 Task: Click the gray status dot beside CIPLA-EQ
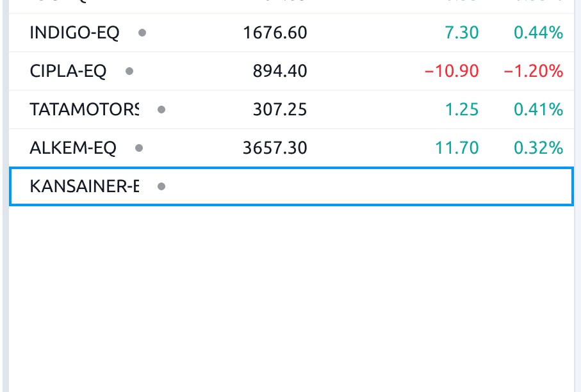(x=129, y=70)
